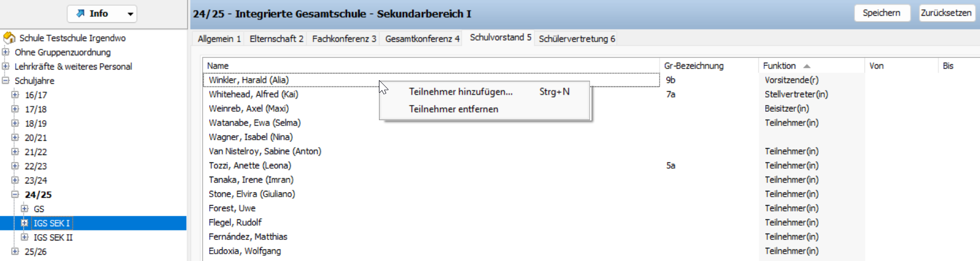
Task: Click the pin icon on Info button
Action: click(81, 14)
